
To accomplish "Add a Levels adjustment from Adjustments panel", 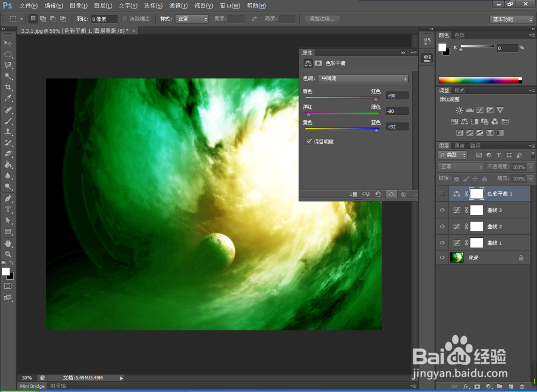I will point(469,110).
